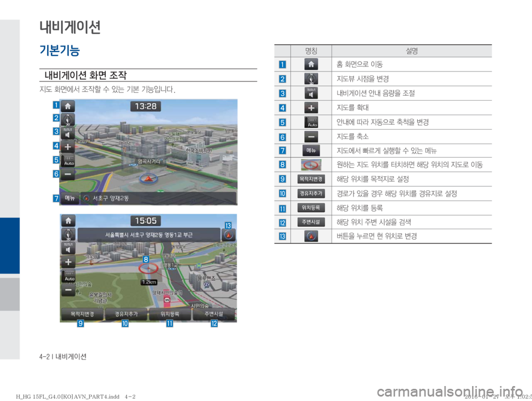Toggle the Auto scale button in the 13:28 map
Viewport: 532px width, 401px height.
68,161
